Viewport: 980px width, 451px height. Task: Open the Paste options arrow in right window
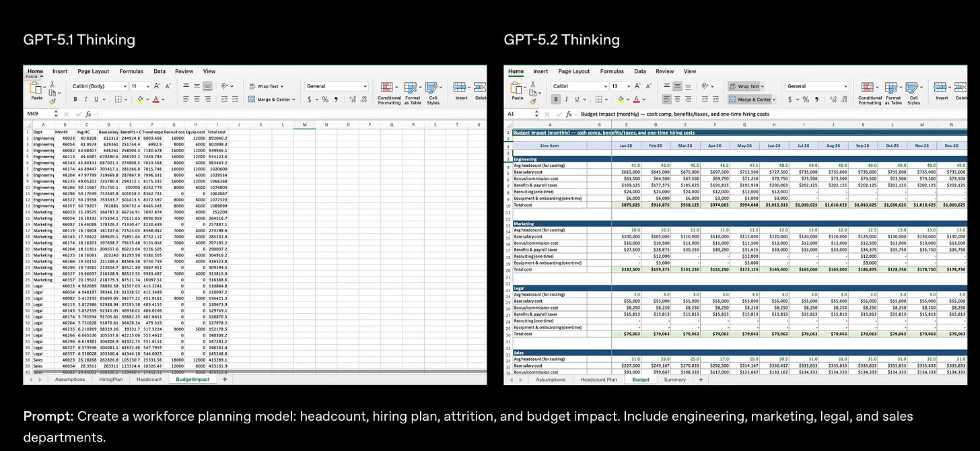[525, 87]
